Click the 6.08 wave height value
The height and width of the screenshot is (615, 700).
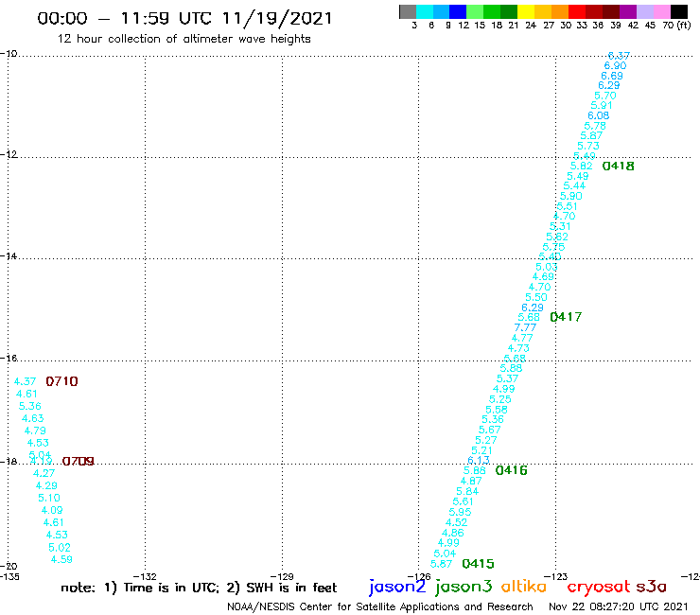[x=598, y=115]
